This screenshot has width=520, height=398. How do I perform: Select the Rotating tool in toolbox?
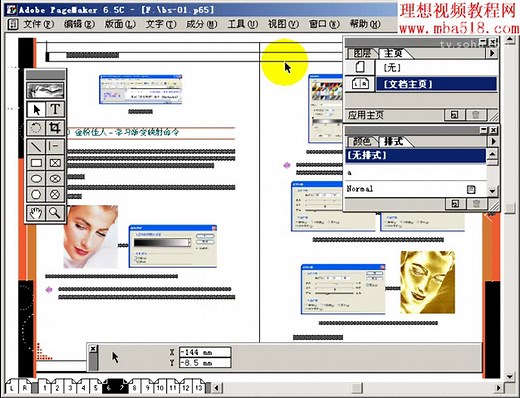(36, 127)
